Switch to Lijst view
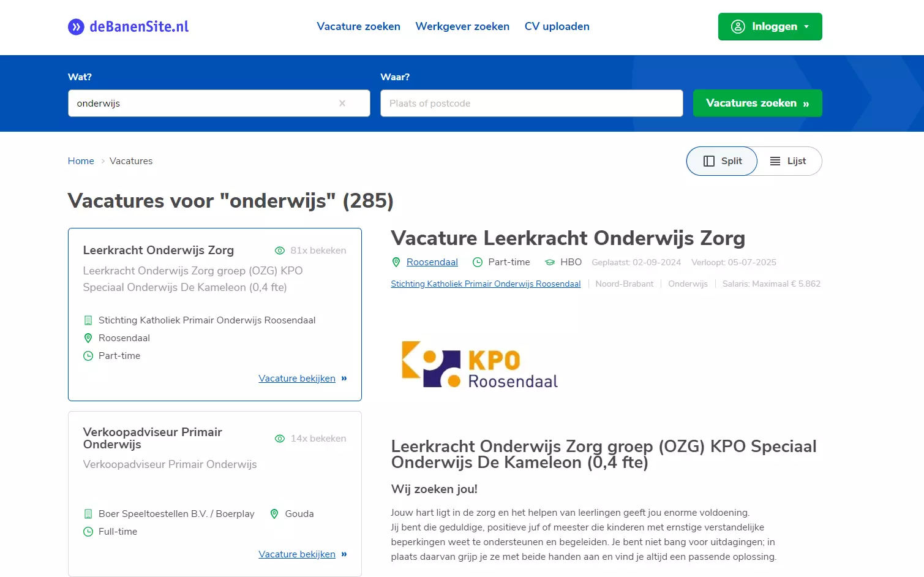The width and height of the screenshot is (924, 577). tap(789, 161)
